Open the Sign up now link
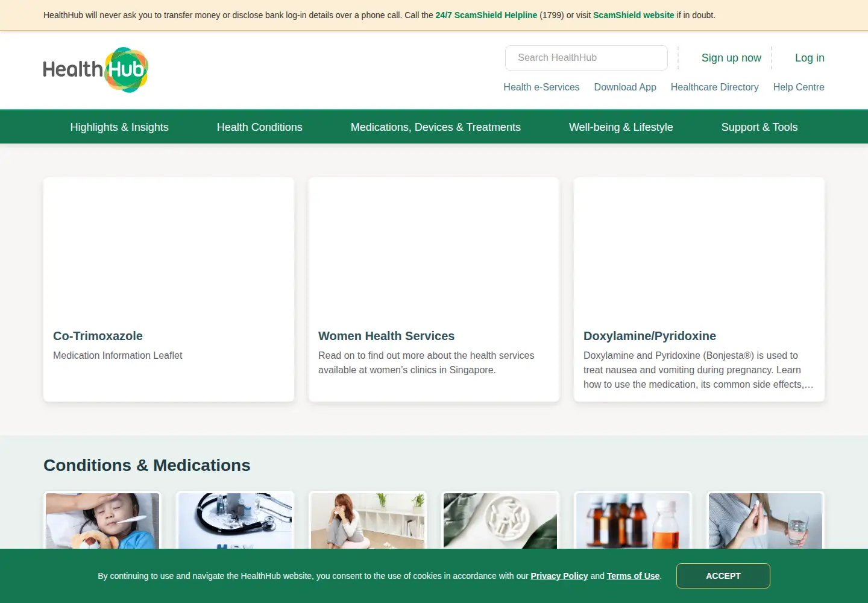This screenshot has height=603, width=868. coord(731,58)
